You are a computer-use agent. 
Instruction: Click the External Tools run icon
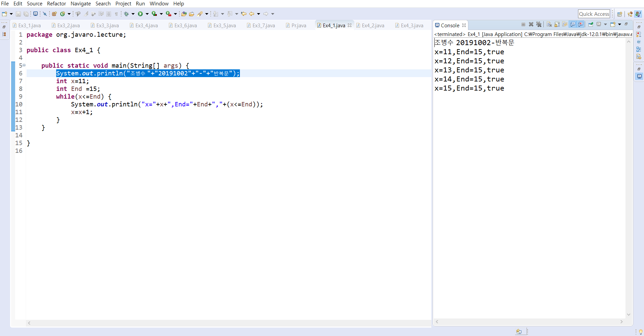point(168,14)
